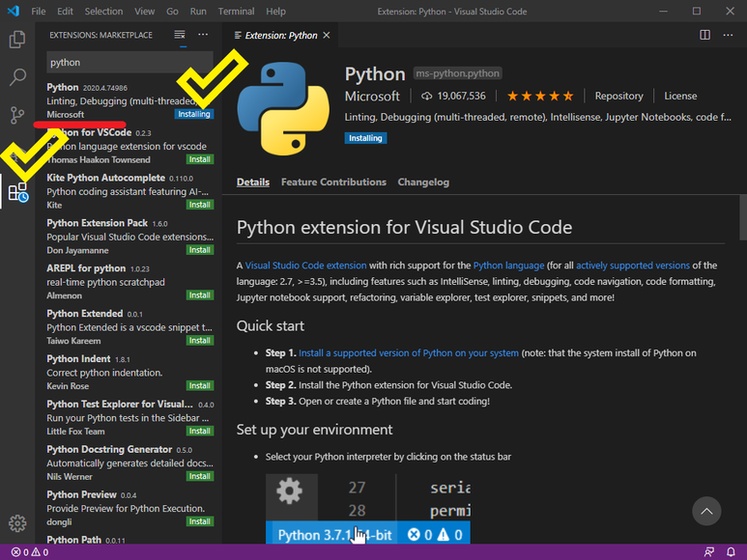The image size is (747, 560).
Task: Select Python Path list entry
Action: [x=129, y=540]
